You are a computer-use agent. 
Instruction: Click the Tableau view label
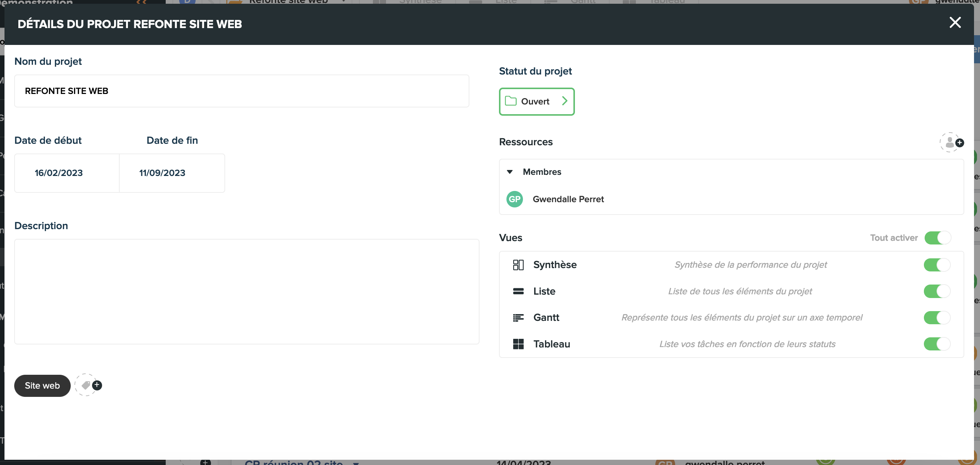coord(552,344)
